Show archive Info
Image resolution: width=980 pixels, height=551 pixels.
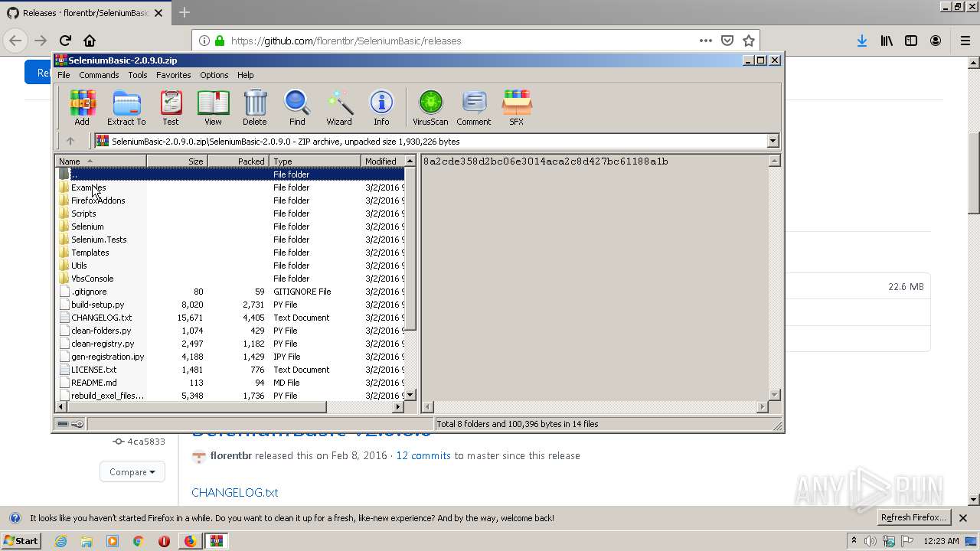(x=381, y=107)
